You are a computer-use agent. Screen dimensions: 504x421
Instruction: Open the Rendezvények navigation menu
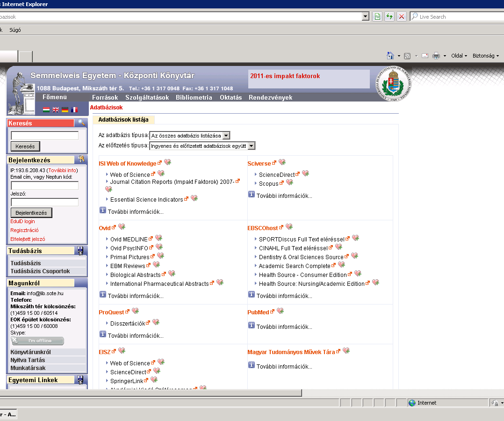click(x=271, y=97)
